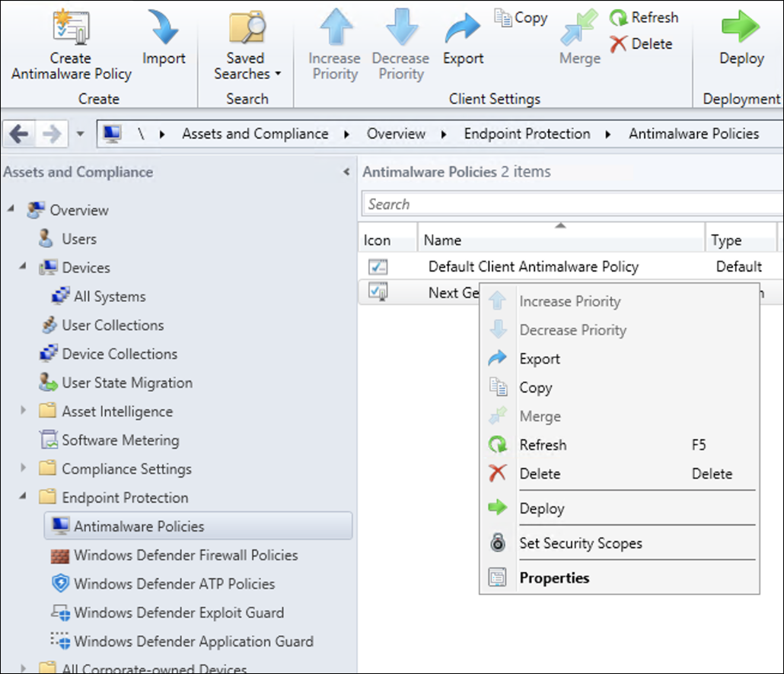Select Set Security Scopes in context menu
Screen dimensions: 784x674
580,543
